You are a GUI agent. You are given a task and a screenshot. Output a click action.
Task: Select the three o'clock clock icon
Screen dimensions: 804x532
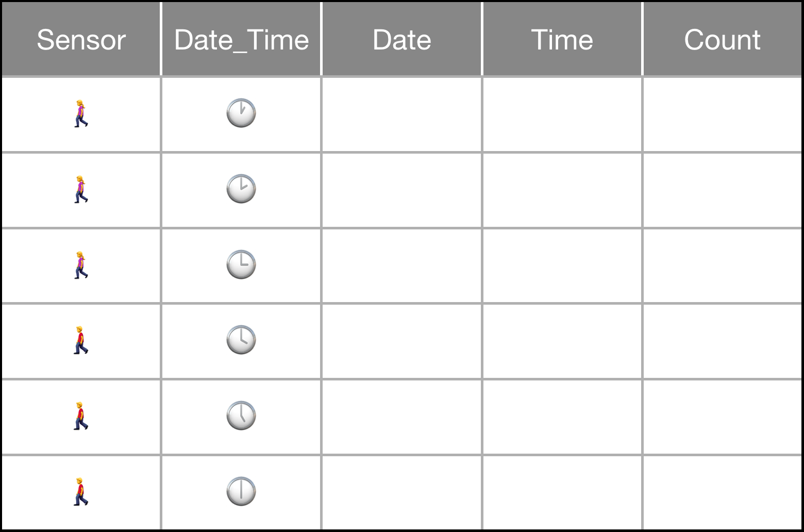[x=241, y=265]
